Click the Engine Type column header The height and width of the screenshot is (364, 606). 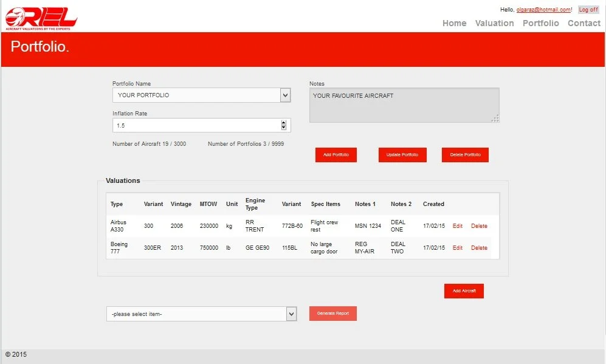pyautogui.click(x=255, y=204)
